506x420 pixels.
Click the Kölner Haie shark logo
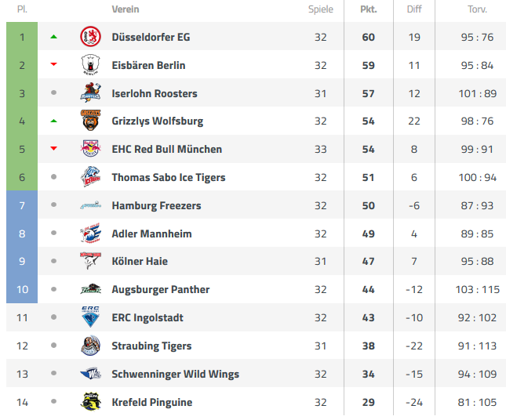(x=90, y=261)
